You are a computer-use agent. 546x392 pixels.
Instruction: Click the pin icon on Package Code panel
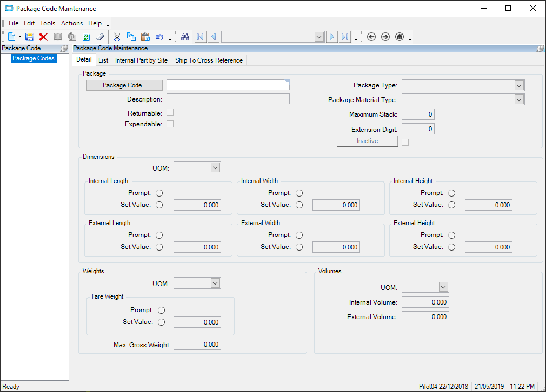tap(64, 49)
